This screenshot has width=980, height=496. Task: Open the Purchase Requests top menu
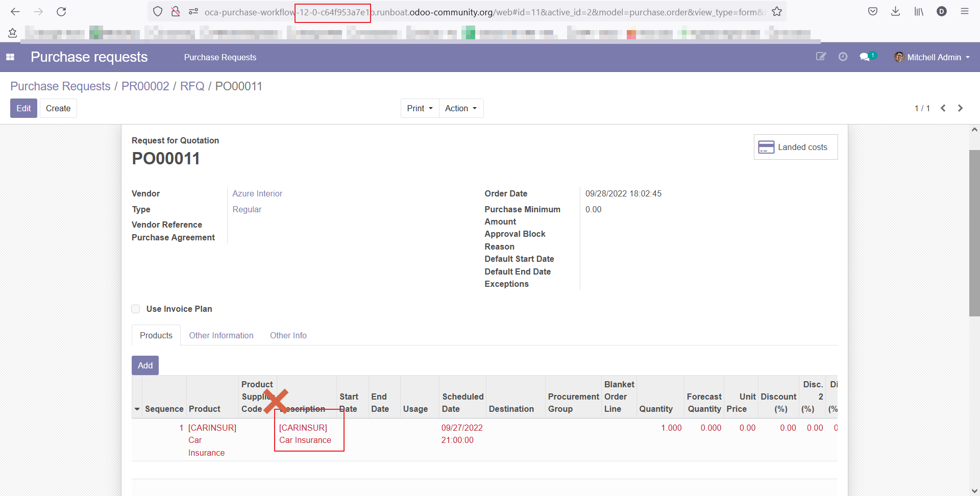tap(220, 57)
